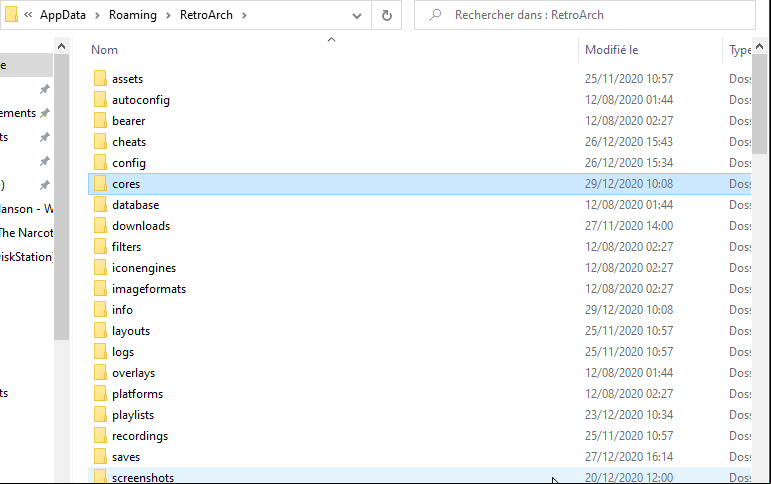Go to Roaming in the breadcrumb
This screenshot has height=484, width=771.
coord(133,15)
